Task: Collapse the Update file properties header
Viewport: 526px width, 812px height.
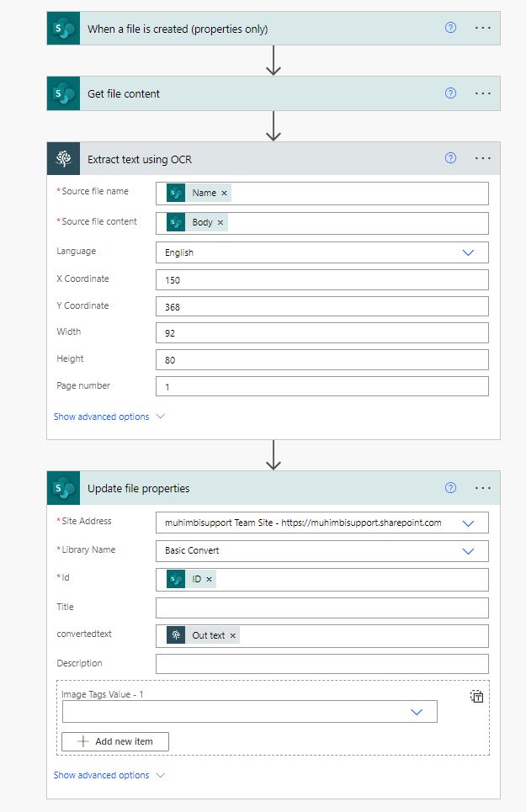Action: tap(252, 488)
